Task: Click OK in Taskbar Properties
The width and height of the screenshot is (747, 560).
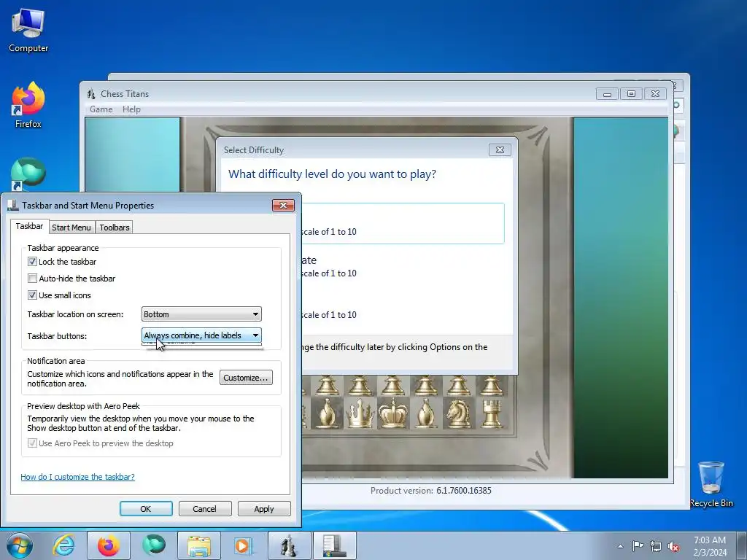Action: 146,508
